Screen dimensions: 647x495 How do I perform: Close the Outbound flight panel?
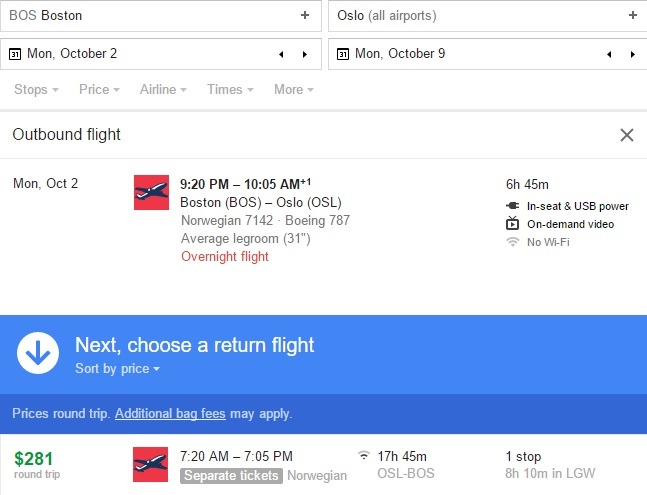[627, 135]
